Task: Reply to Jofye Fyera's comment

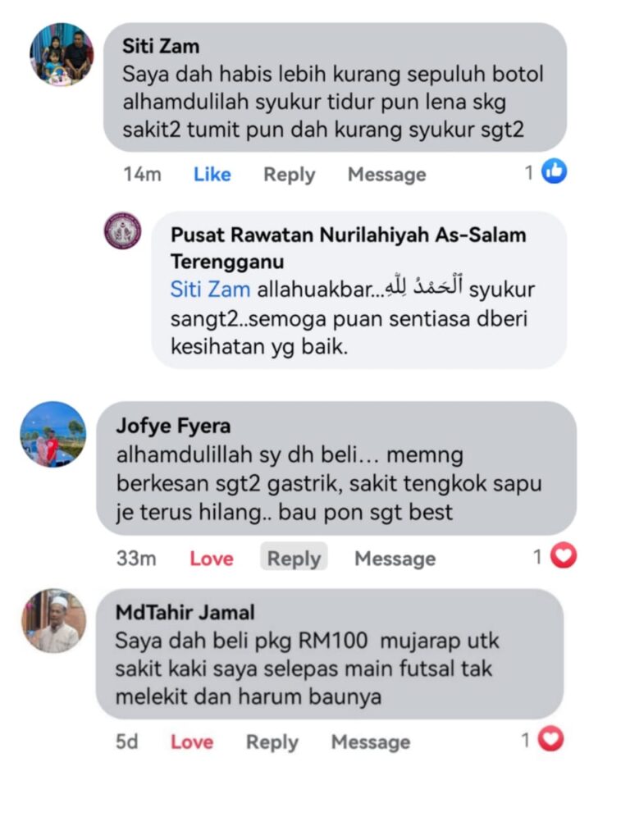Action: coord(294,557)
